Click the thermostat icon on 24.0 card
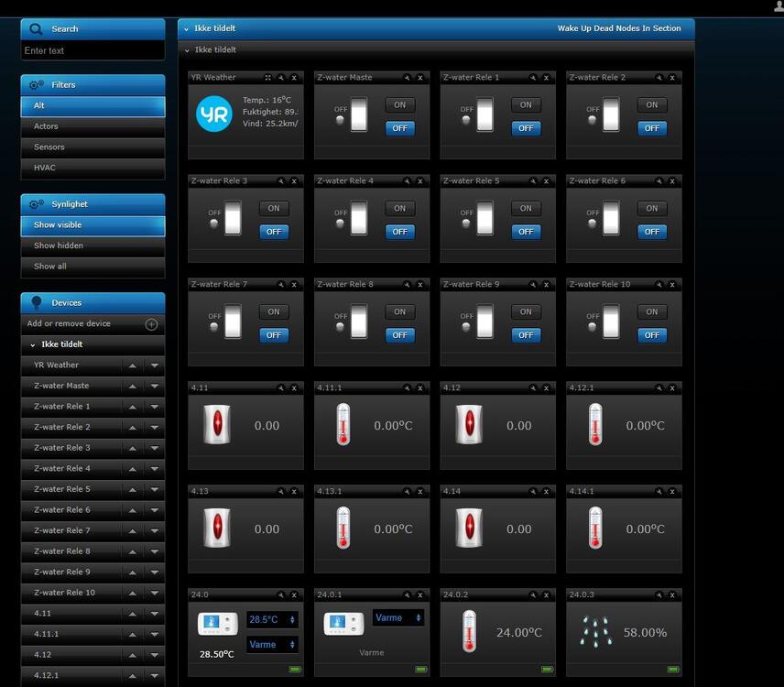The height and width of the screenshot is (687, 784). [x=217, y=624]
